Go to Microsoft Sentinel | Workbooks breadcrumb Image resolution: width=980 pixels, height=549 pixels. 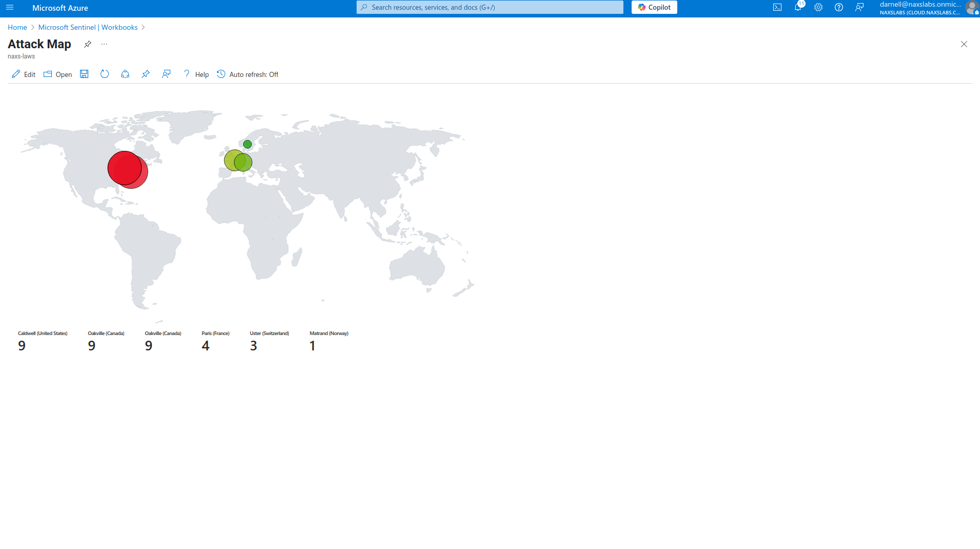tap(88, 27)
